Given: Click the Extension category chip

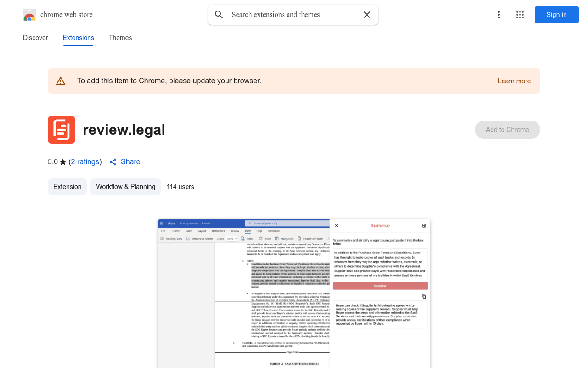Looking at the screenshot, I should click(67, 187).
